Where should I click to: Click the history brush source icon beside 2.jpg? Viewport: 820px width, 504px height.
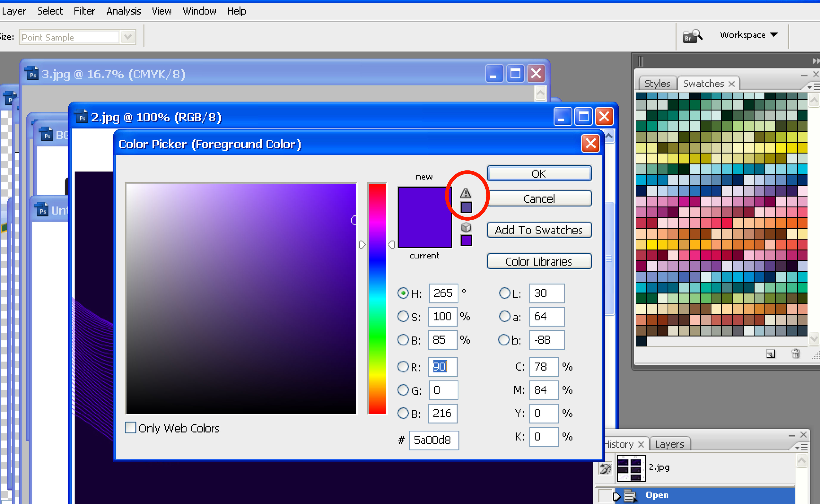[605, 468]
